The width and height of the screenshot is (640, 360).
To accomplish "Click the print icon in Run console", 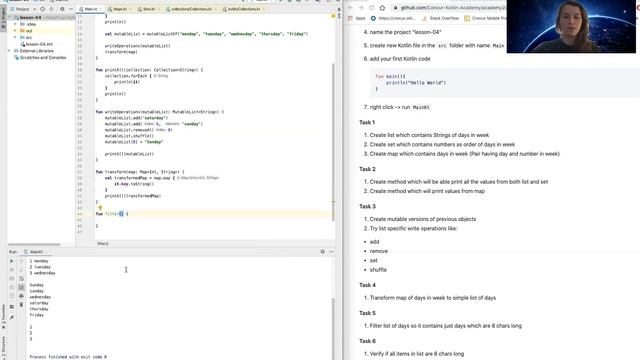I will coord(21,296).
